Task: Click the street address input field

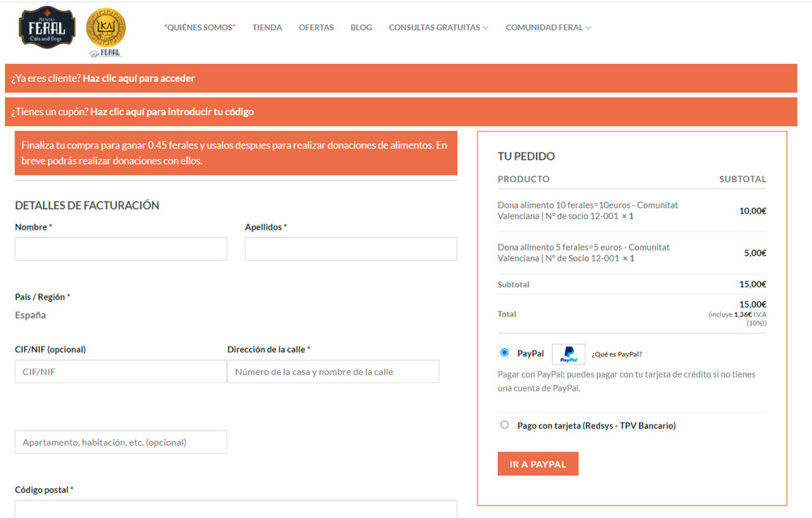Action: point(333,372)
